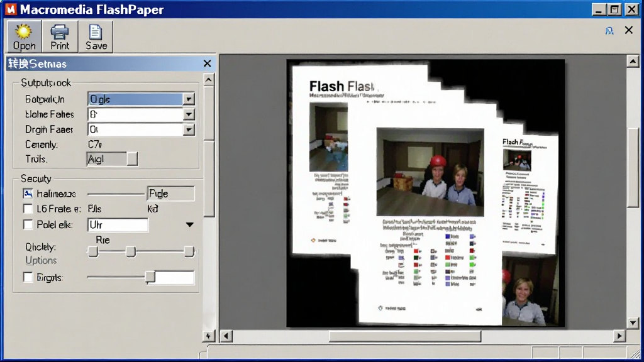Viewport: 644px width, 362px height.
Task: Click the C7v value beside Cenenly
Action: coord(95,145)
